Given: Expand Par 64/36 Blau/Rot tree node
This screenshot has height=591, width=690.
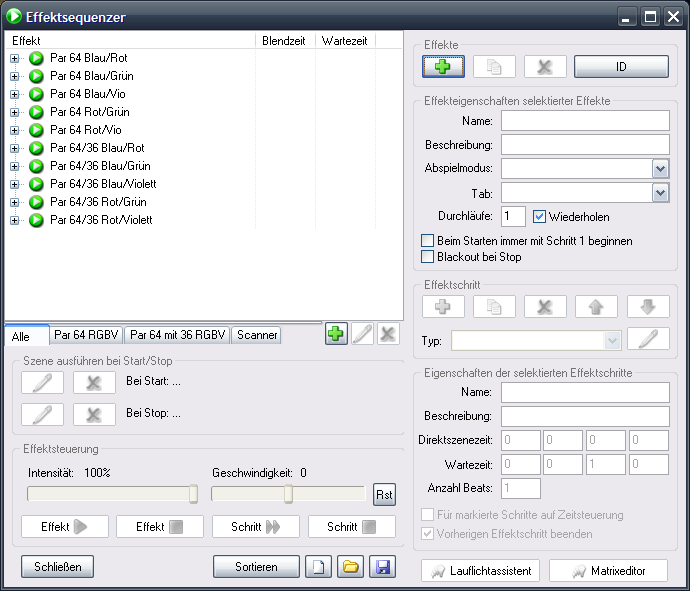Looking at the screenshot, I should pos(15,148).
